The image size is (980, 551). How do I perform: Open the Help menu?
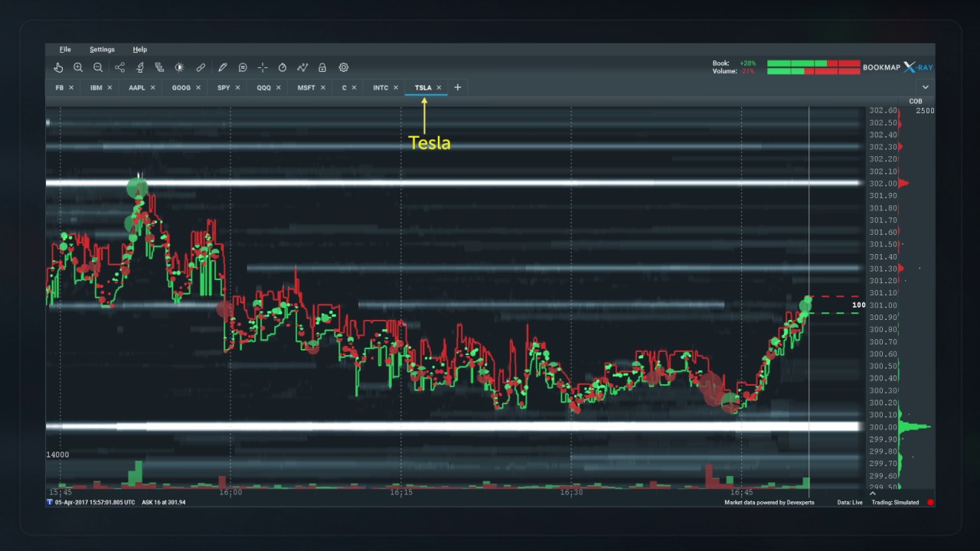[139, 50]
